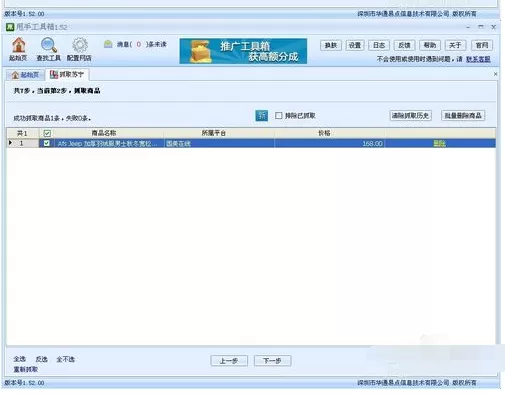The height and width of the screenshot is (395, 505).
Task: Click the 推广工具箱 promotion banner
Action: pyautogui.click(x=243, y=51)
